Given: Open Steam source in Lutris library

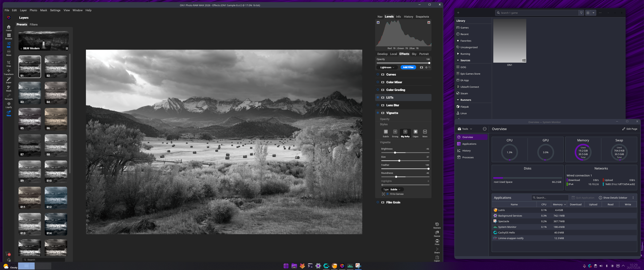Looking at the screenshot, I should click(x=473, y=93).
